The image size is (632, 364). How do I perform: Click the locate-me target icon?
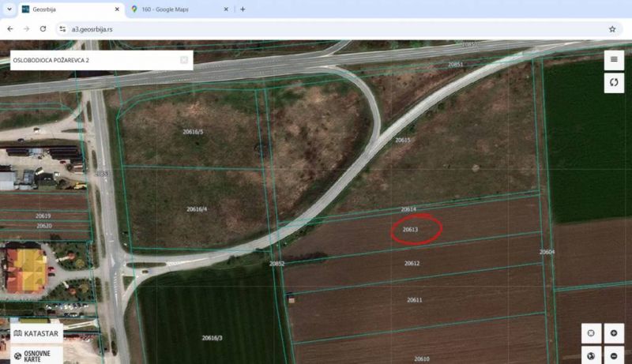(592, 333)
